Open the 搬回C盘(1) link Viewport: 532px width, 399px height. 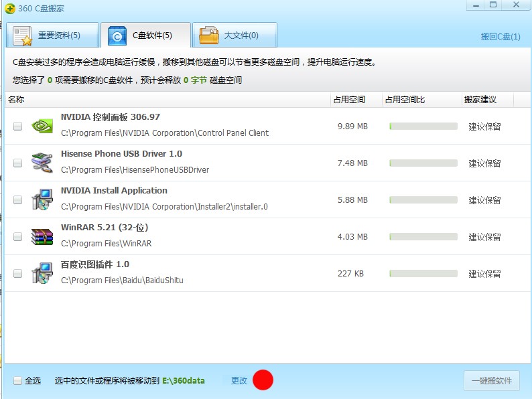(501, 37)
